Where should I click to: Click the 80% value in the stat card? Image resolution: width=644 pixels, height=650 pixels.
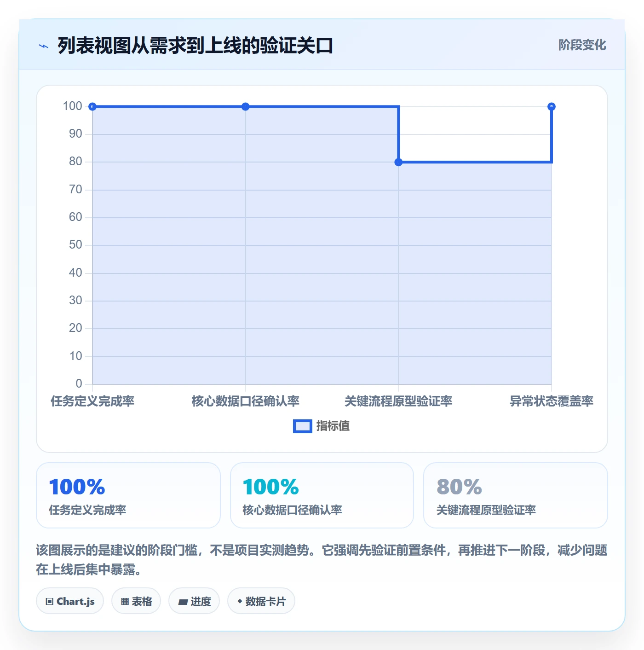[459, 487]
